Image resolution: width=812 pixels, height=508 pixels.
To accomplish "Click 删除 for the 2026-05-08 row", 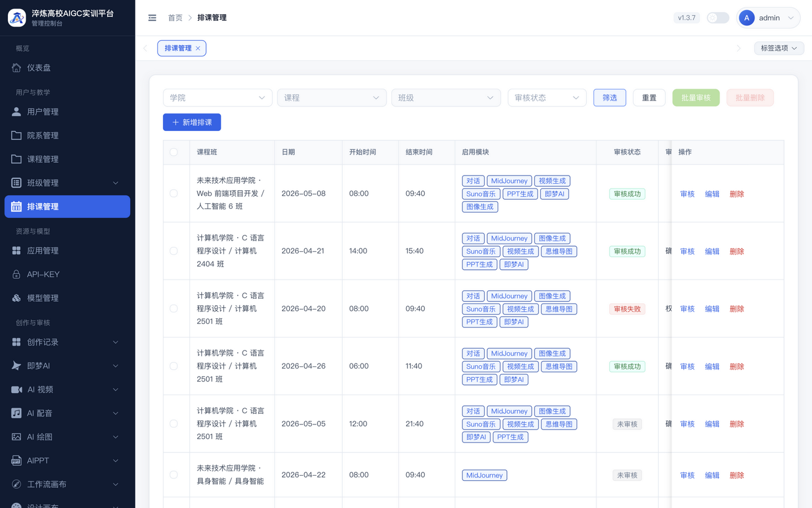I will 737,194.
